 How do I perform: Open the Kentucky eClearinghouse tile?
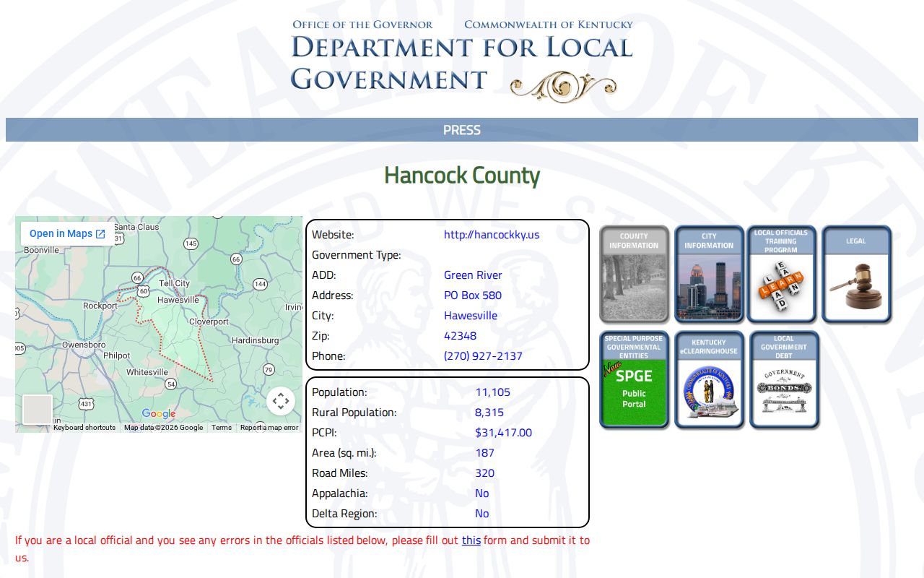[x=709, y=380]
